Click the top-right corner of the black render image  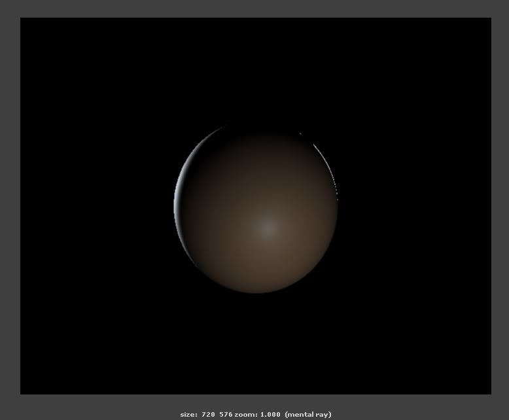(x=489, y=19)
